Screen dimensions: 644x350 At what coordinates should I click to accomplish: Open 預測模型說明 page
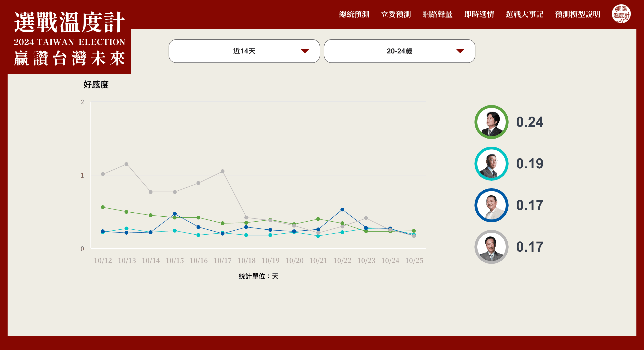(x=577, y=14)
